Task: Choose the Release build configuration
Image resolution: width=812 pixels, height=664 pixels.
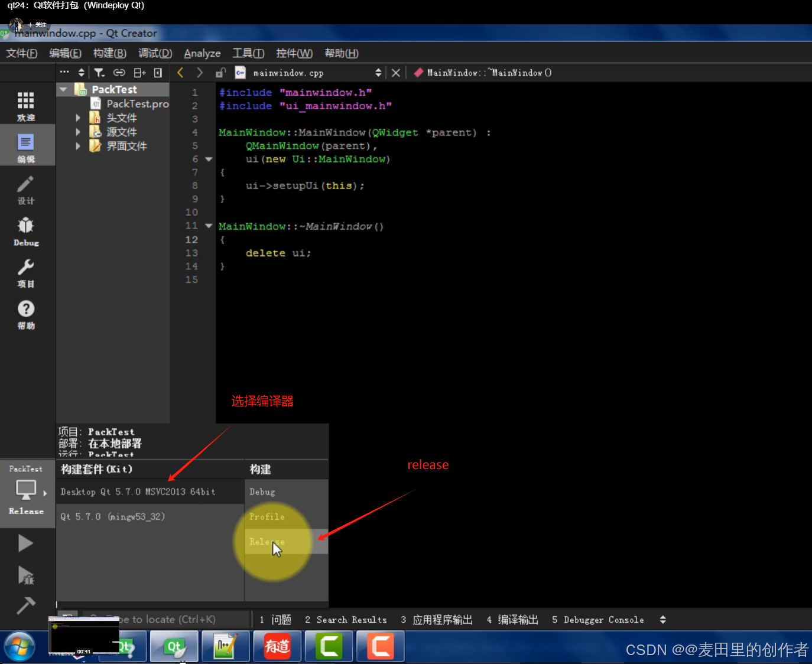Action: pos(287,541)
